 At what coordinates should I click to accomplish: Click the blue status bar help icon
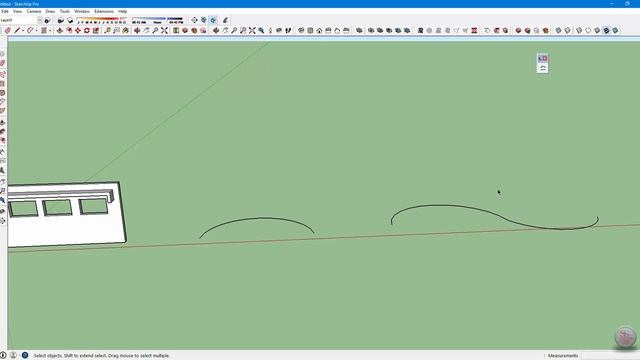(25, 356)
